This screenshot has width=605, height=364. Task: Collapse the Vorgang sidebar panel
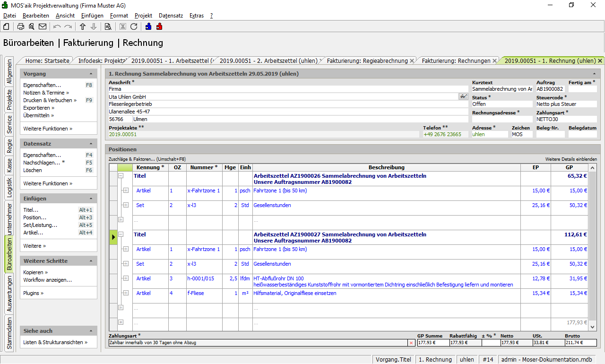click(x=91, y=74)
